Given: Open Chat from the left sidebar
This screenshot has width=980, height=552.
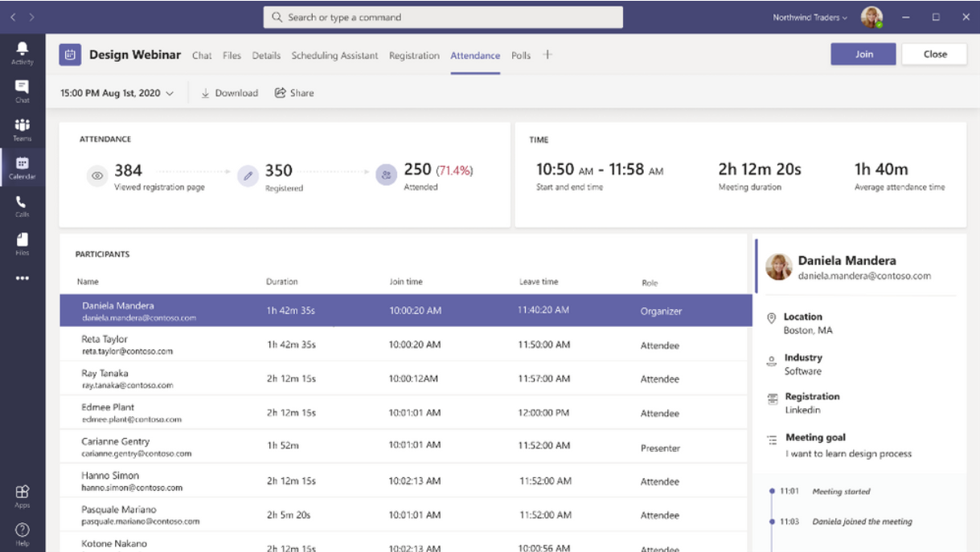Looking at the screenshot, I should click(23, 91).
